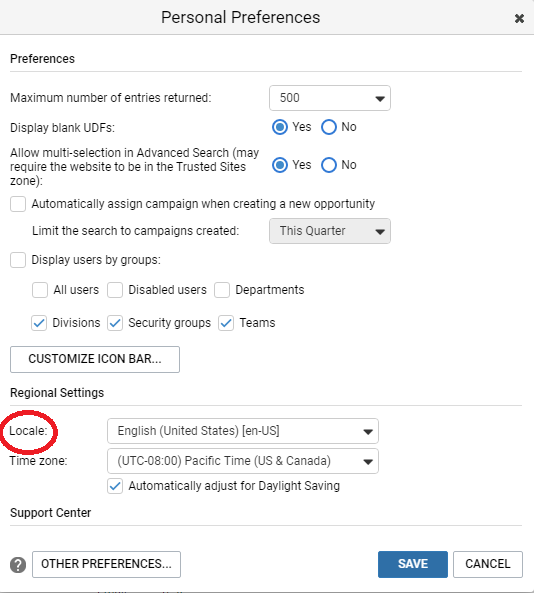Open the maximum entries returned dropdown
The image size is (534, 593).
point(330,98)
